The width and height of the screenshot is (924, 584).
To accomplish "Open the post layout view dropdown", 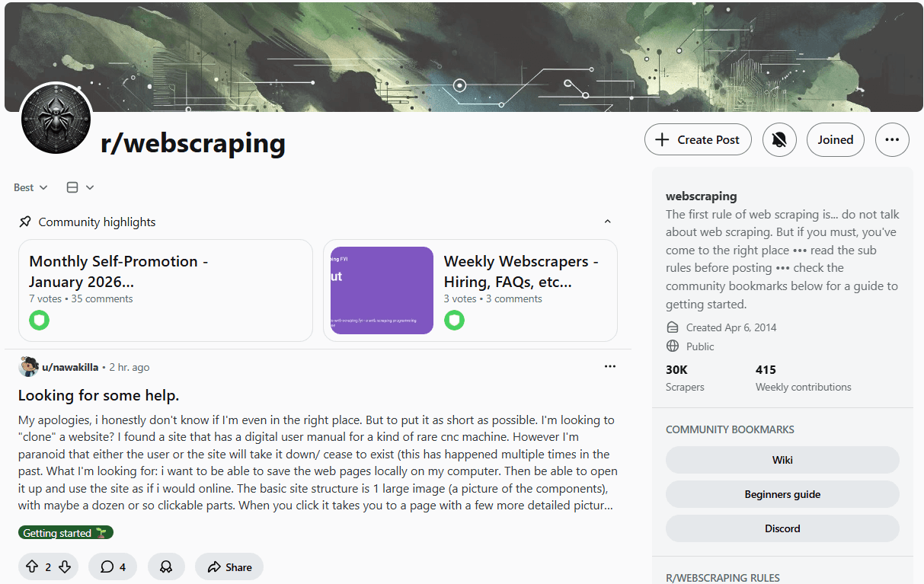I will click(x=79, y=187).
